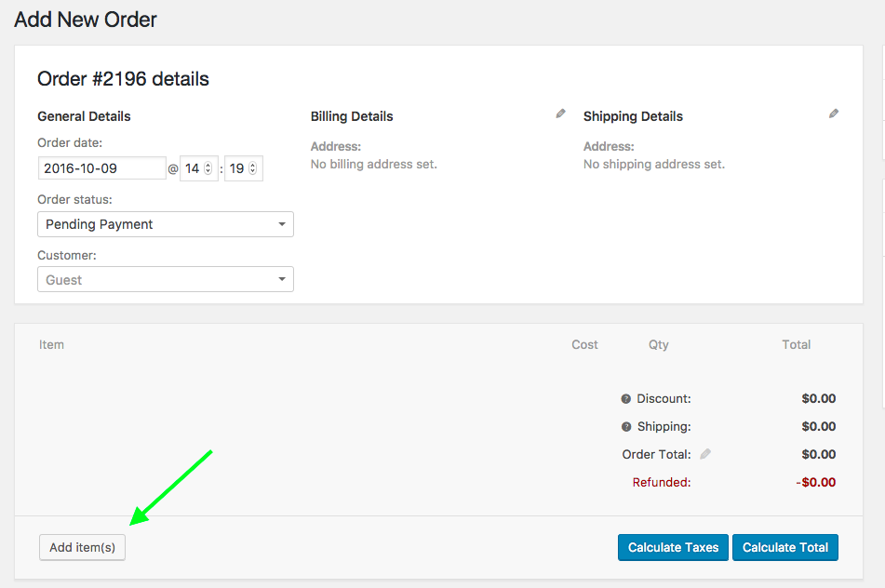
Task: Click the Total column header
Action: (x=796, y=344)
